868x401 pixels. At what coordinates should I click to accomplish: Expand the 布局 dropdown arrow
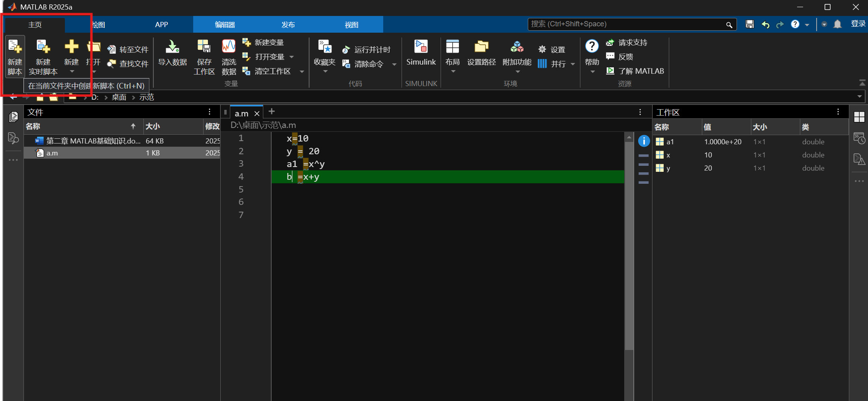pyautogui.click(x=453, y=72)
